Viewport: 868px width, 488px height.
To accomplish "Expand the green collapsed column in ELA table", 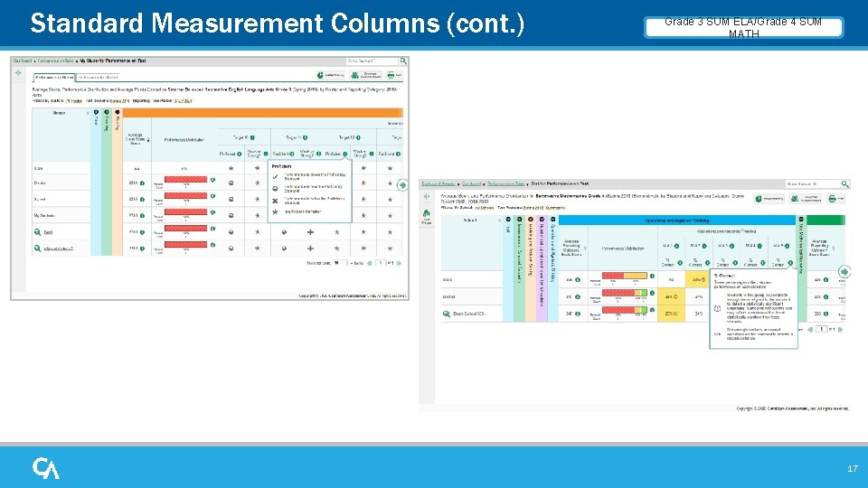I will 107,113.
